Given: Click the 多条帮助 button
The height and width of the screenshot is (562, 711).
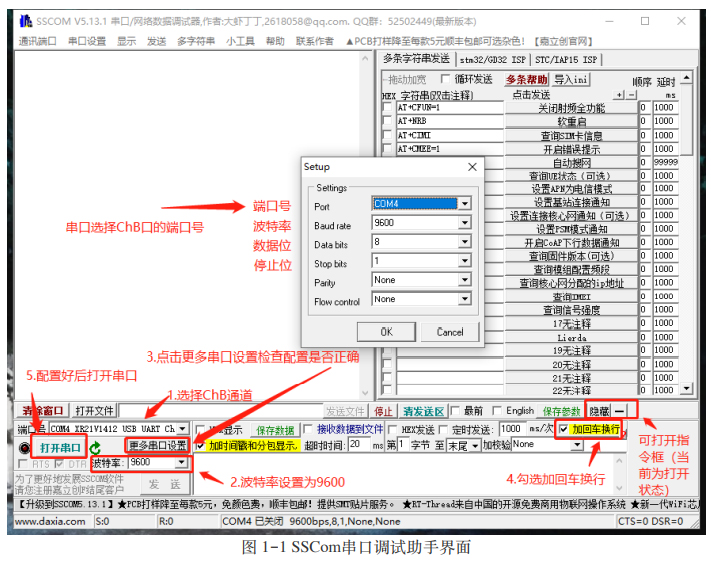Looking at the screenshot, I should pyautogui.click(x=526, y=79).
